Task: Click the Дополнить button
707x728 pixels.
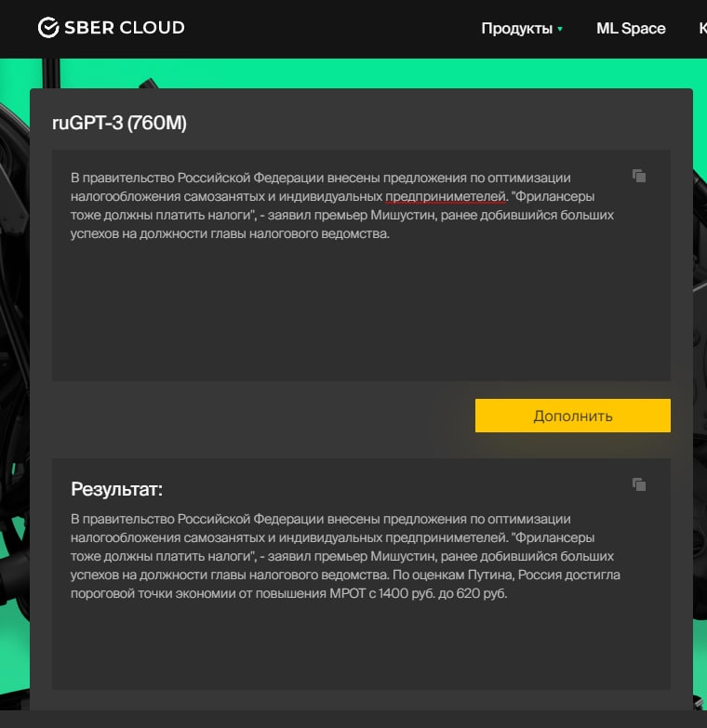Action: tap(573, 416)
